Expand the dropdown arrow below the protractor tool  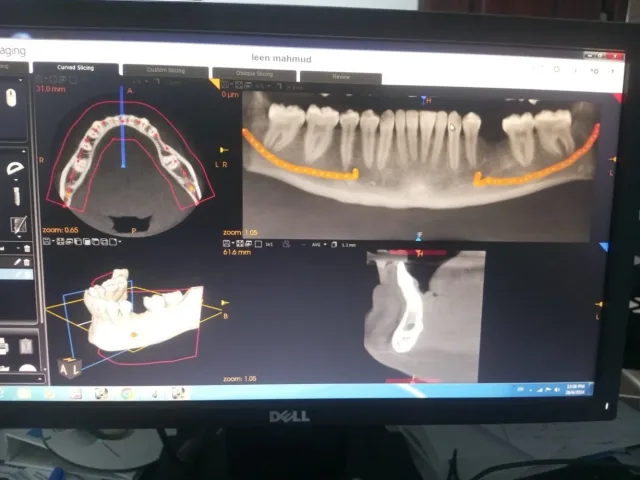tap(16, 180)
